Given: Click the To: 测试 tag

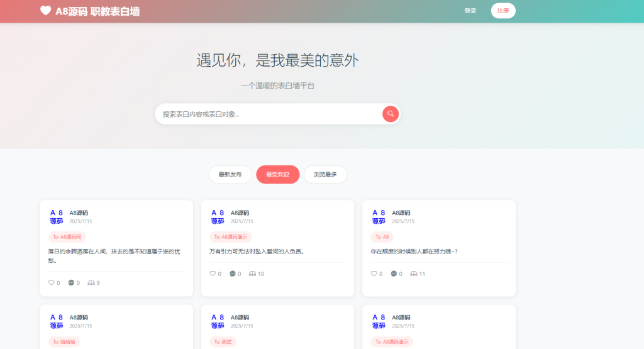Looking at the screenshot, I should pyautogui.click(x=223, y=341).
